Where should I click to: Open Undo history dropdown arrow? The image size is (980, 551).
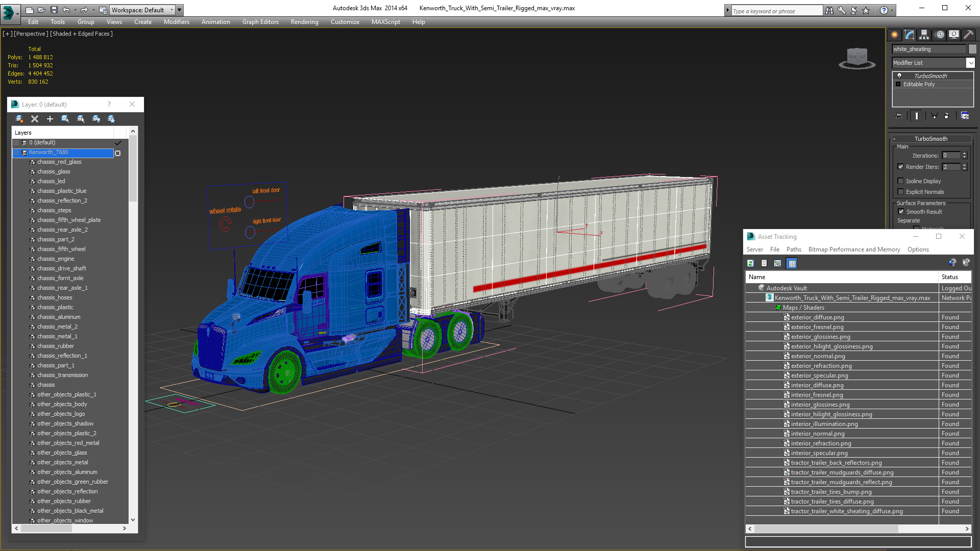[75, 10]
